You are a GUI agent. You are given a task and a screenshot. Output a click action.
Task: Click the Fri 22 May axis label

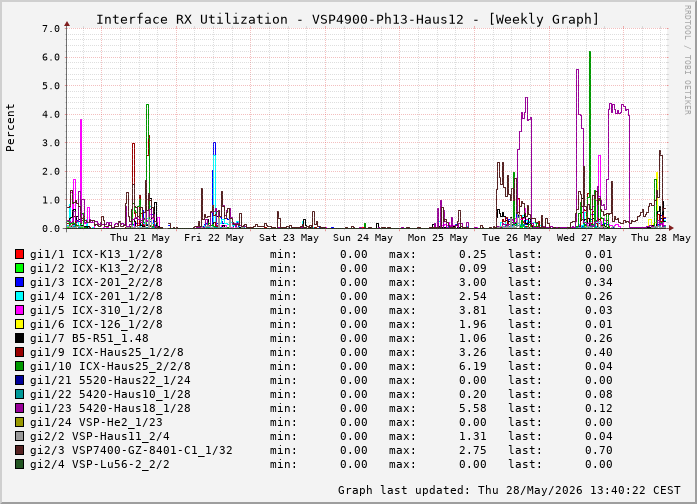pos(214,238)
